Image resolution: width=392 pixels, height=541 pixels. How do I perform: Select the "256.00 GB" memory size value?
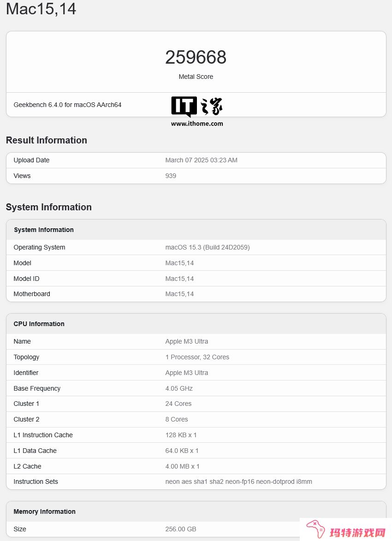[x=181, y=529]
